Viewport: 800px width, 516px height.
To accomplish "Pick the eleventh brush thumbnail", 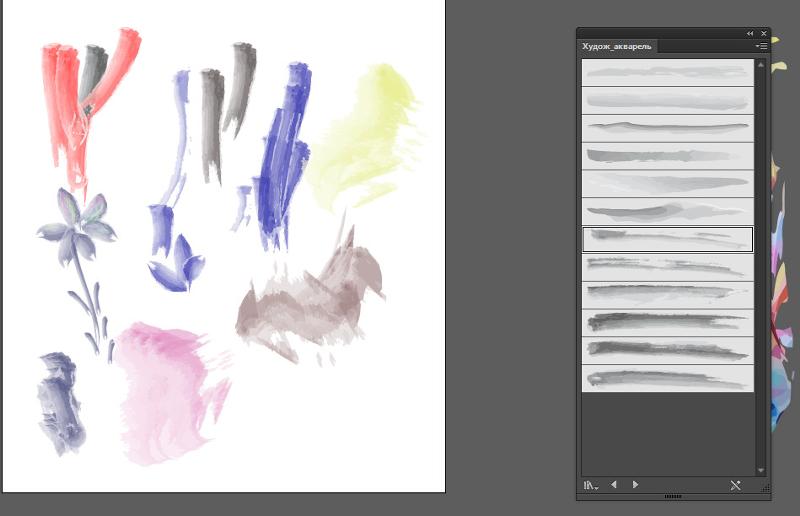I will click(x=668, y=350).
